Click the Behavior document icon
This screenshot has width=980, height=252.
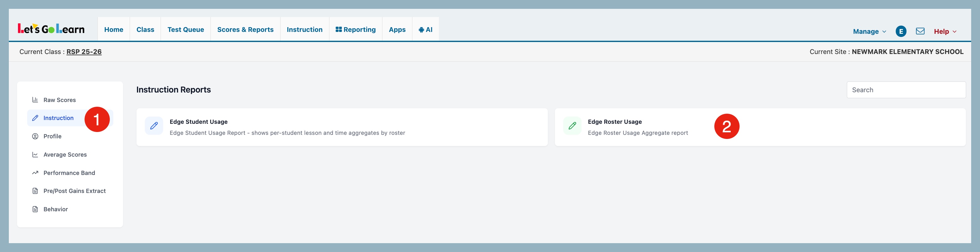(35, 209)
